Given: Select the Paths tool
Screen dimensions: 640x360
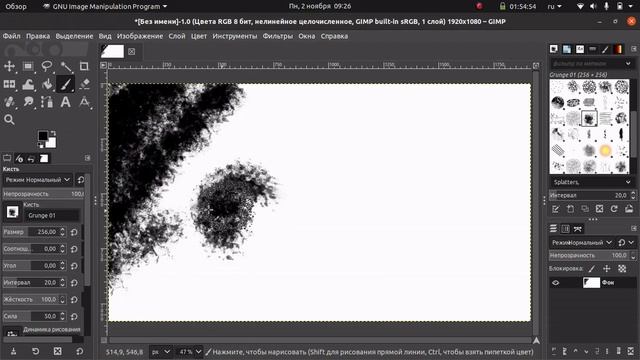Looking at the screenshot, I should [x=47, y=102].
